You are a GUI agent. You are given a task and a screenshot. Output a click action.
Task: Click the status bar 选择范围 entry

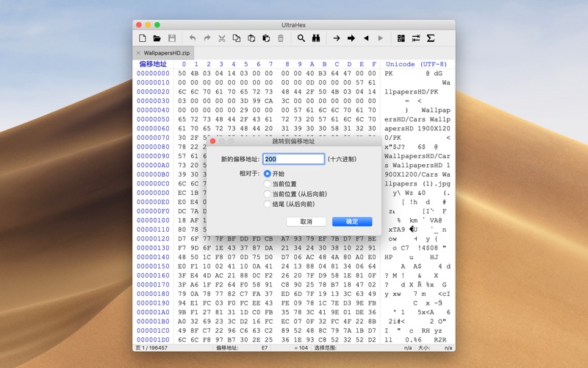pos(326,348)
